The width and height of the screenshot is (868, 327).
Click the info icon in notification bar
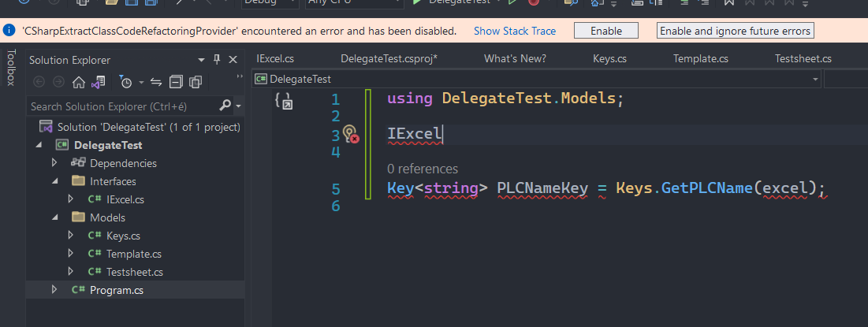pyautogui.click(x=9, y=31)
